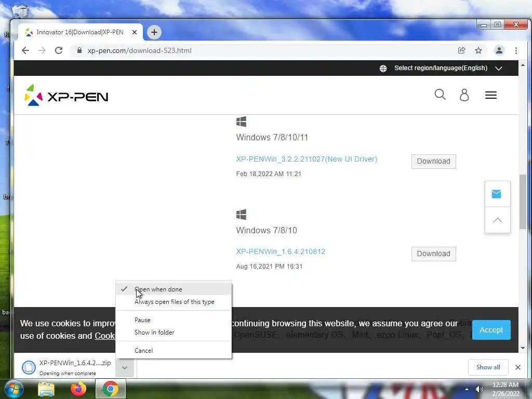Image resolution: width=532 pixels, height=399 pixels.
Task: Open Windows Explorer from taskbar
Action: point(46,389)
